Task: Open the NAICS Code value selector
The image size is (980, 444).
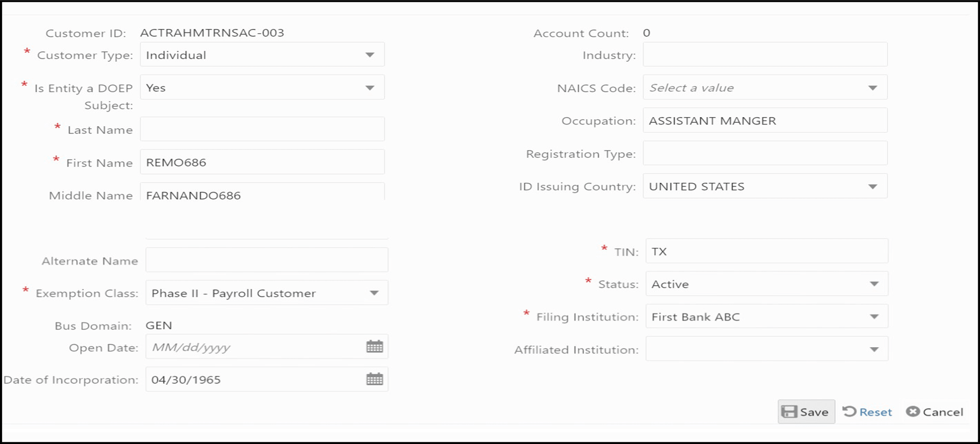Action: 873,87
